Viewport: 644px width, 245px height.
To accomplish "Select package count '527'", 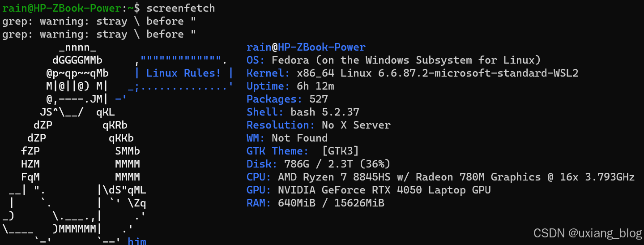I will (x=319, y=99).
